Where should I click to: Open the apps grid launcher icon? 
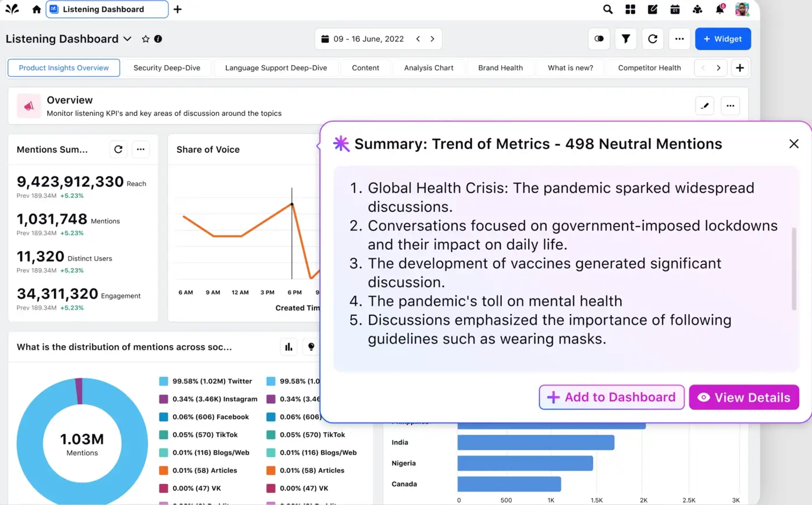pyautogui.click(x=631, y=9)
